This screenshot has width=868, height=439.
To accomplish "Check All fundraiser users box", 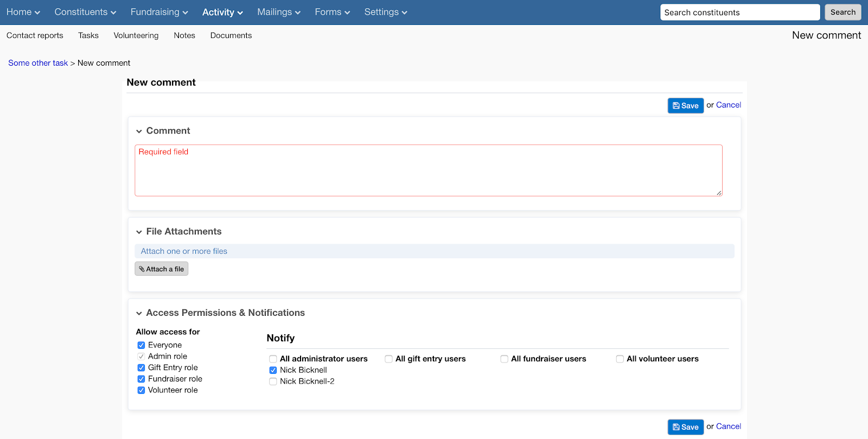I will (x=504, y=359).
